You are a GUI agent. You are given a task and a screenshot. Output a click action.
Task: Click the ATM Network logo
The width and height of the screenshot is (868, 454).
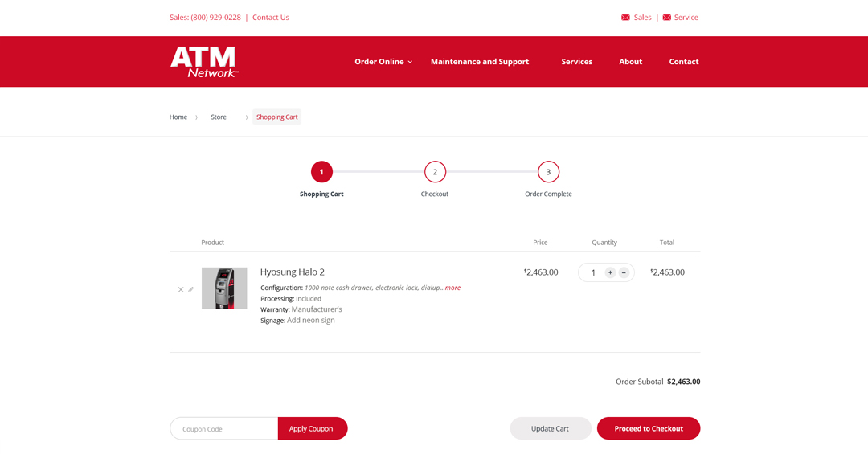(204, 62)
